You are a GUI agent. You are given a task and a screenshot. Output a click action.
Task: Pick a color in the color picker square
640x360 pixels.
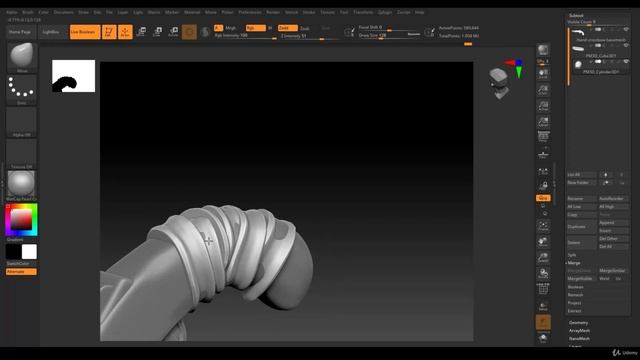(21, 220)
